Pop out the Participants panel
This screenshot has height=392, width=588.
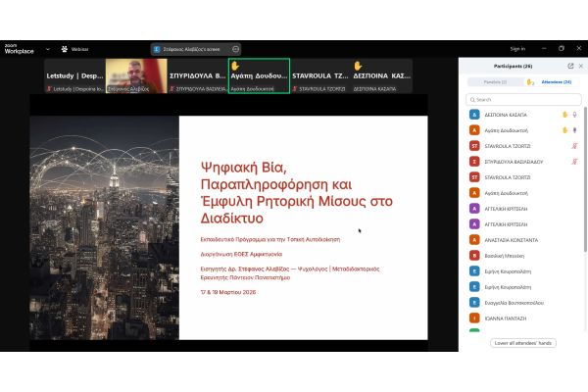tap(571, 66)
